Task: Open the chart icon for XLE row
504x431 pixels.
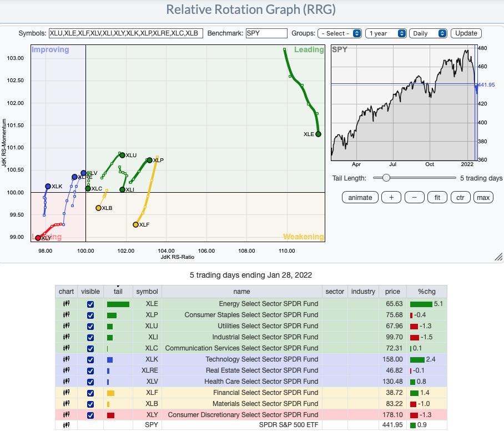Action: [66, 304]
